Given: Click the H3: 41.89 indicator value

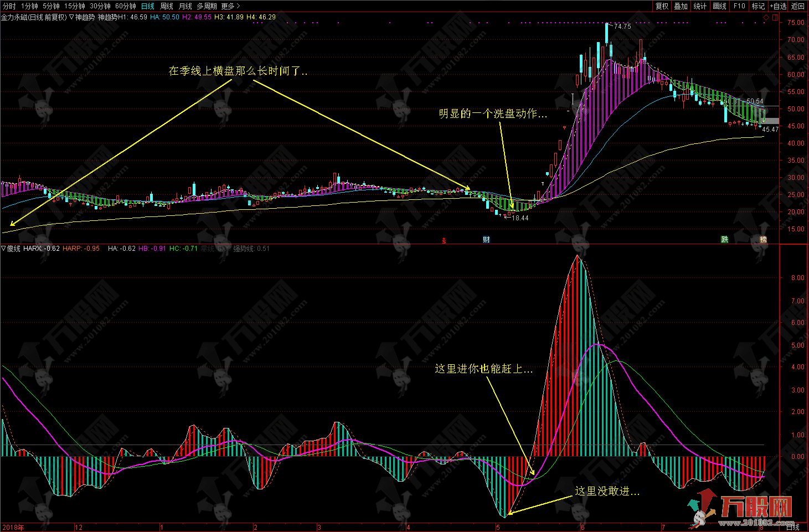Looking at the screenshot, I should pos(229,17).
